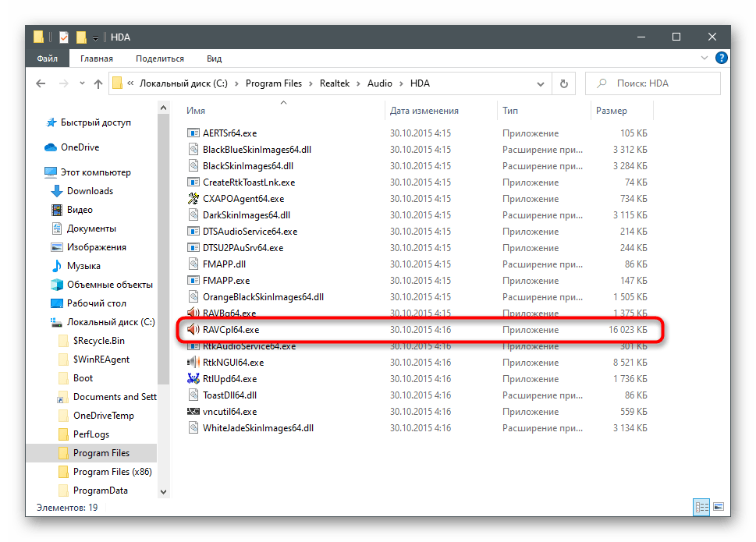Refresh the HDA folder view
The width and height of the screenshot is (756, 542).
click(563, 83)
